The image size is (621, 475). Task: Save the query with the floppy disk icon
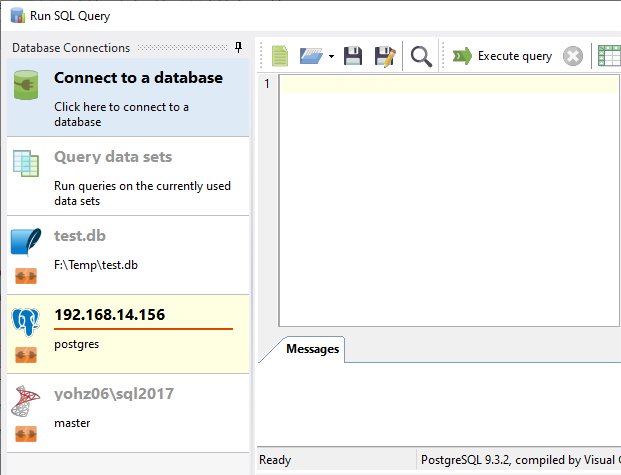click(x=352, y=56)
